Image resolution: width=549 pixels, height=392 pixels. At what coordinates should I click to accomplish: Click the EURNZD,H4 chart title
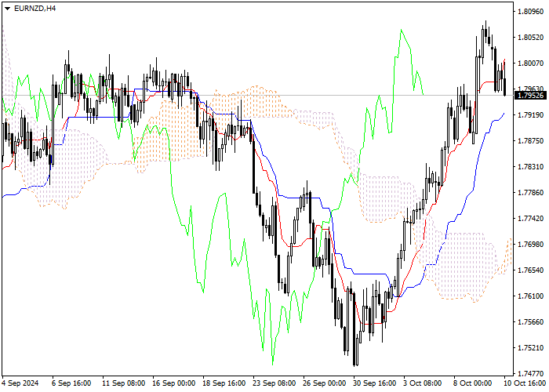click(35, 9)
